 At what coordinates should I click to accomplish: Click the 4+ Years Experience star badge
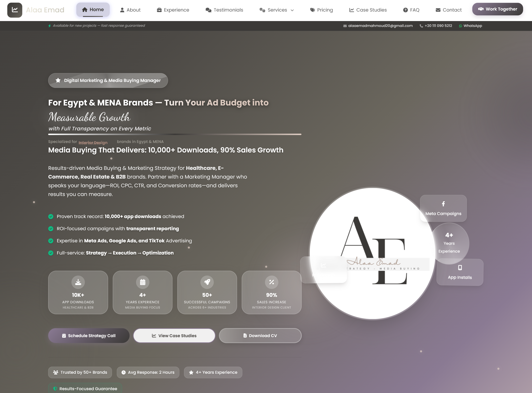(x=213, y=372)
